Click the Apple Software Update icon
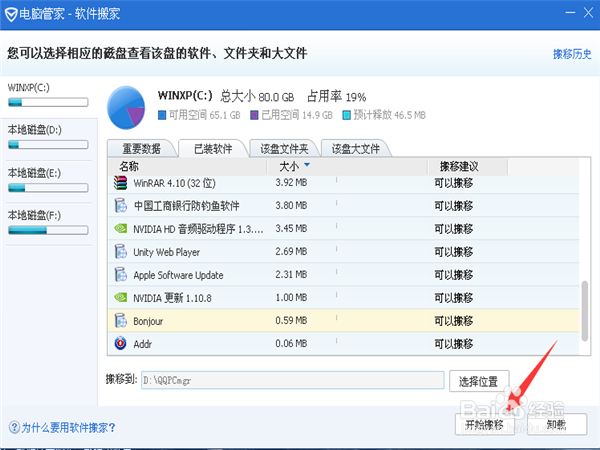 pyautogui.click(x=121, y=274)
